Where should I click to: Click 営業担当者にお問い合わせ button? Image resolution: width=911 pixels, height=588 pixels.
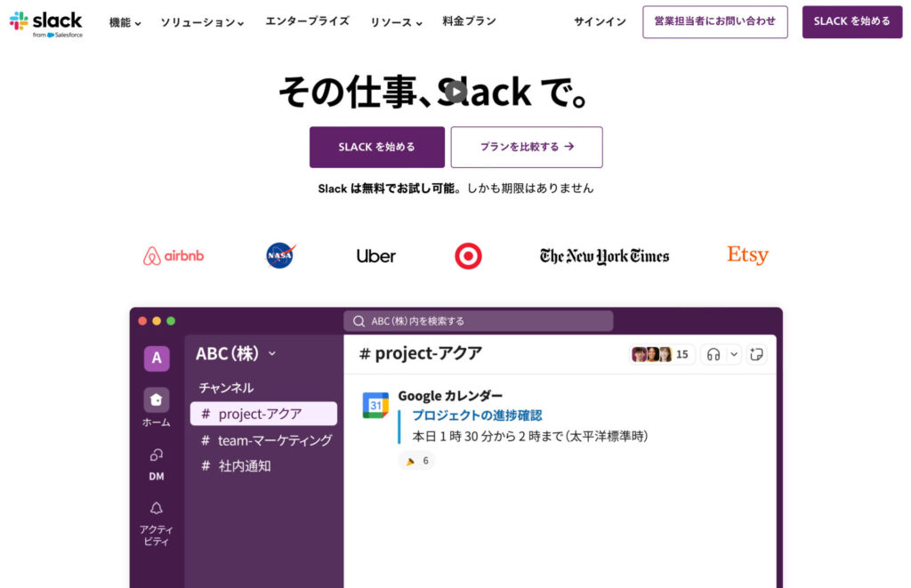(x=715, y=22)
